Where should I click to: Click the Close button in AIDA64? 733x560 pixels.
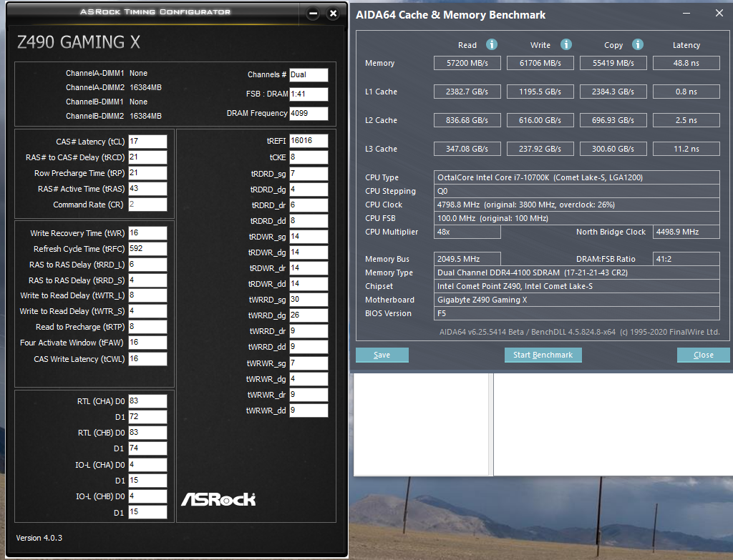tap(703, 355)
